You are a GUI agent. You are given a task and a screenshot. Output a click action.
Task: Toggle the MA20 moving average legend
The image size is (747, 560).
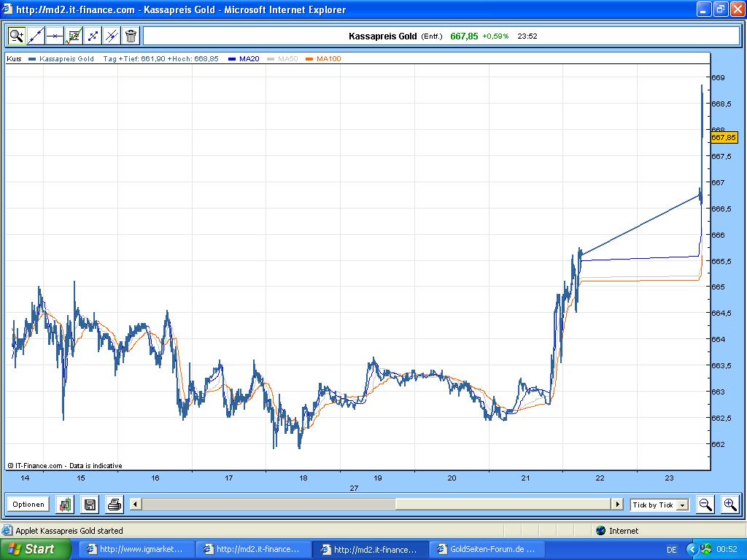[244, 59]
